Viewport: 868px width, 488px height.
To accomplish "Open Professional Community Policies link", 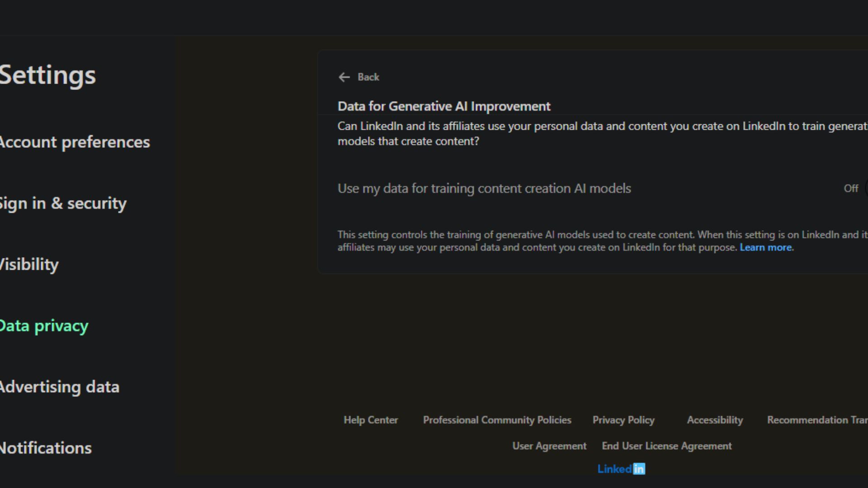I will coord(497,420).
